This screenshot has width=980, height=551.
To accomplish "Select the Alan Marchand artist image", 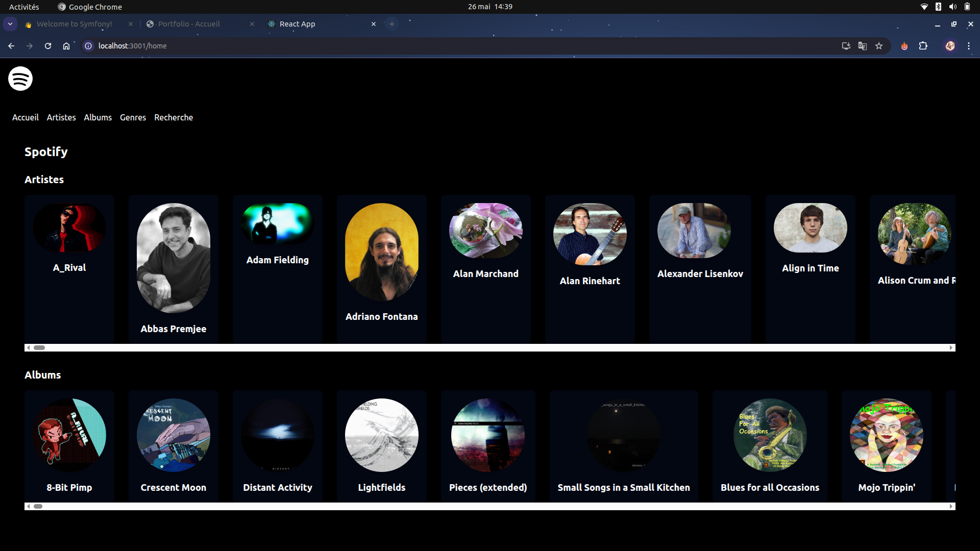I will tap(486, 231).
